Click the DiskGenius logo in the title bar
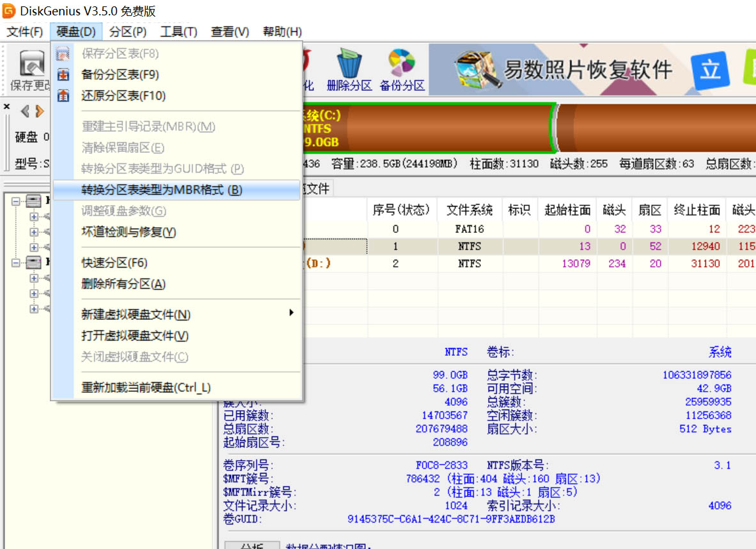This screenshot has width=756, height=549. 9,10
